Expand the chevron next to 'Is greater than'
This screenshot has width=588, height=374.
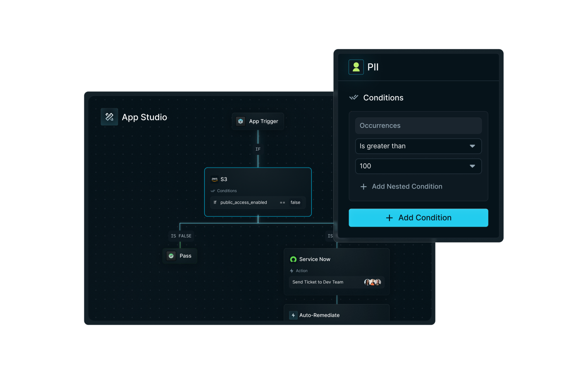(472, 146)
